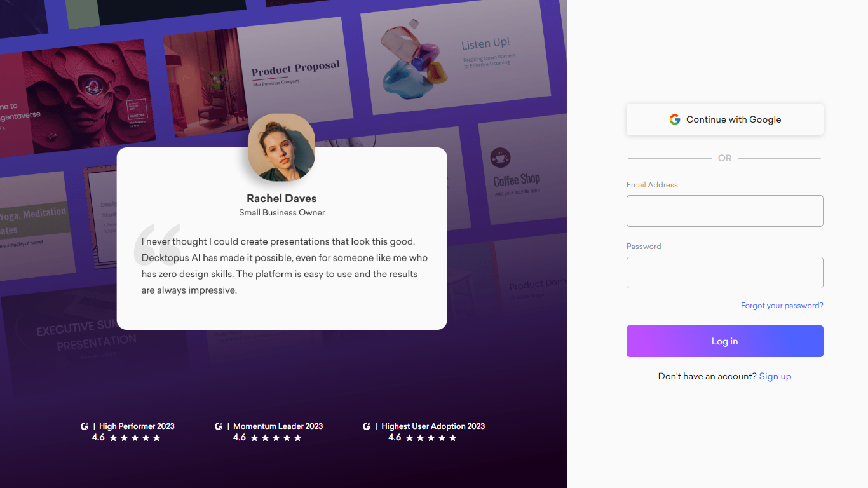
Task: Click the large quotation mark graphic
Action: pyautogui.click(x=157, y=245)
